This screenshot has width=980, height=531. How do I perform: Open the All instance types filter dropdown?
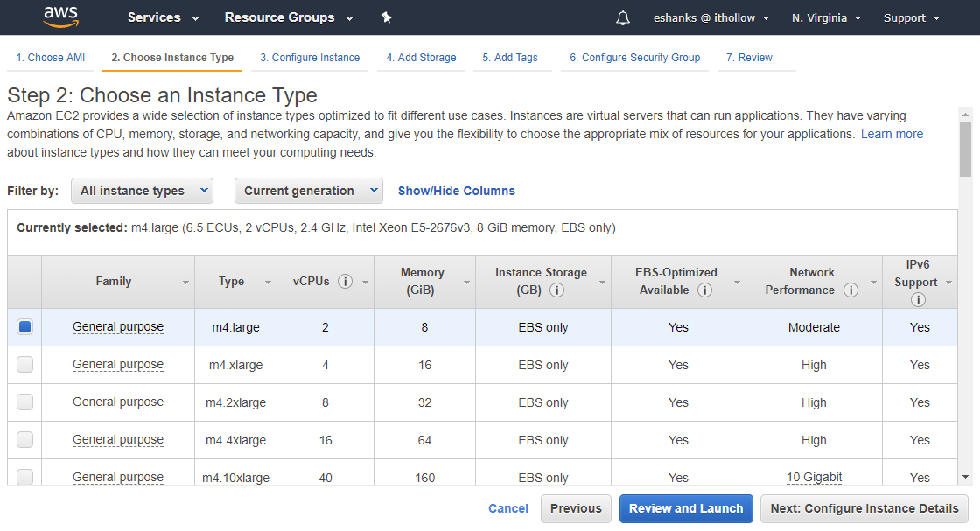[142, 191]
